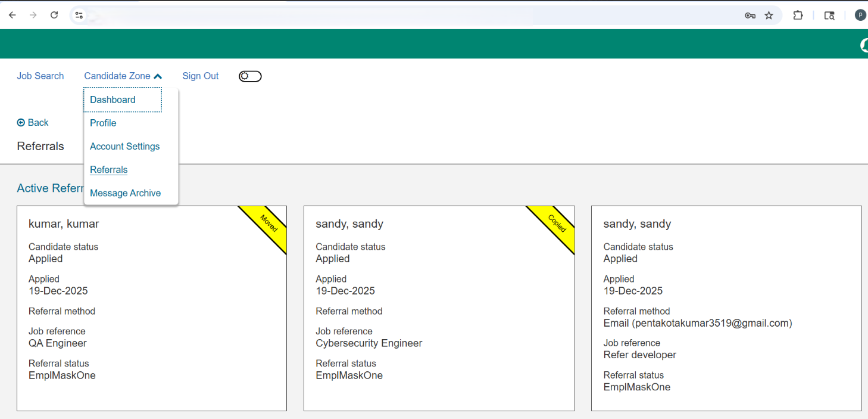
Task: Click the browser back arrow
Action: coord(12,15)
